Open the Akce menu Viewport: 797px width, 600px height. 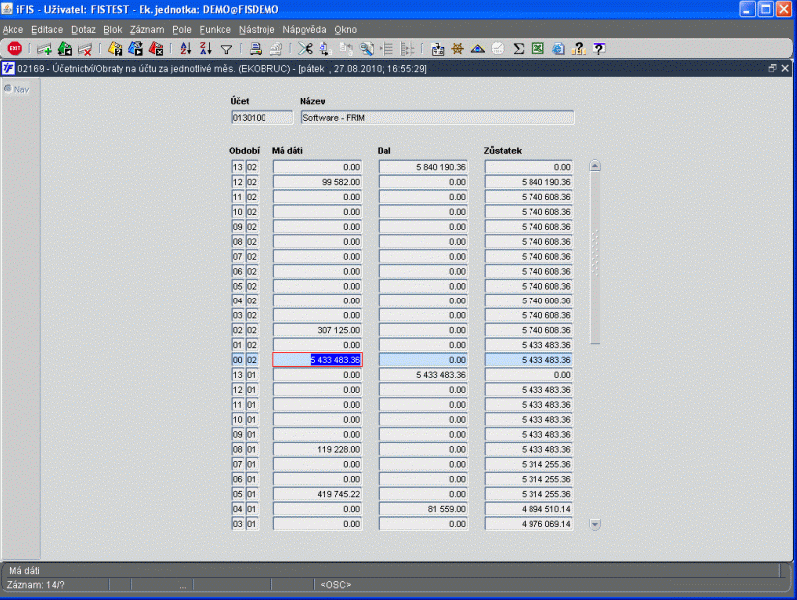[13, 29]
